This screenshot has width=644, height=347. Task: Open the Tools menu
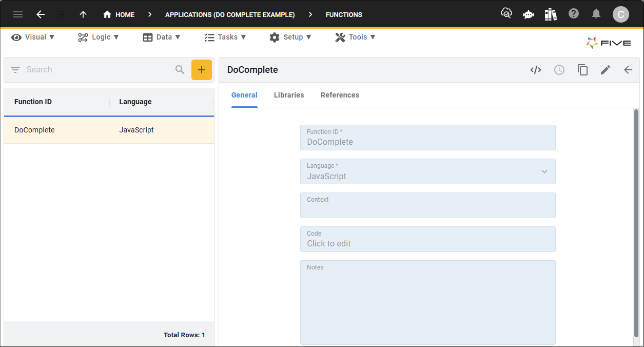[355, 37]
